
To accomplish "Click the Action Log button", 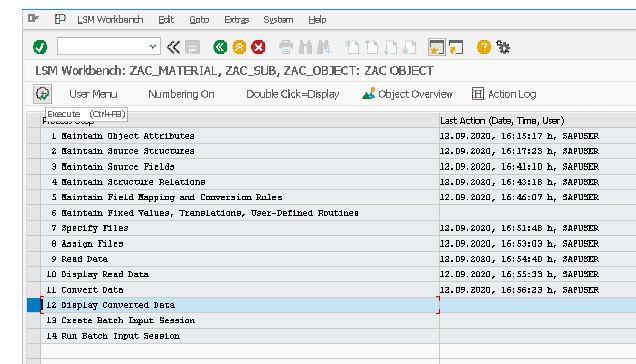I will coord(504,94).
